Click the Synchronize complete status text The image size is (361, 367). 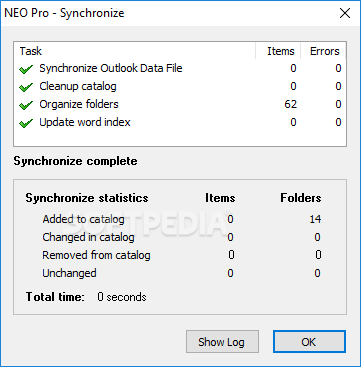click(75, 161)
